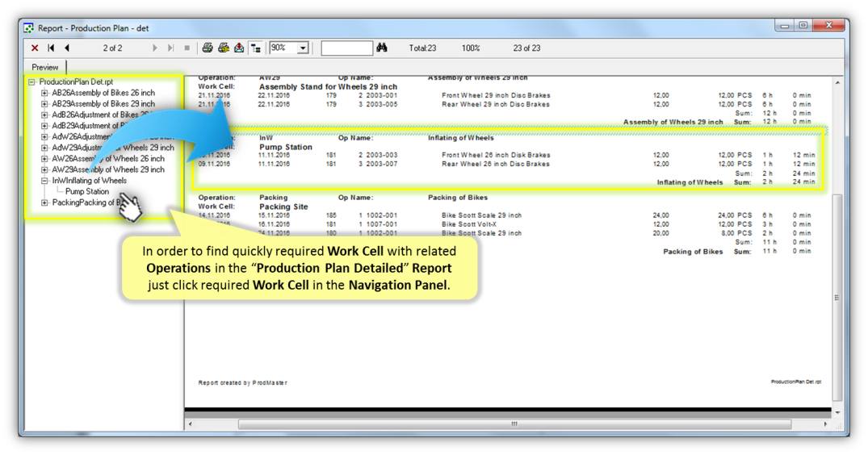Screen dimensions: 868x455
Task: Jump to the last report page
Action: pyautogui.click(x=170, y=48)
